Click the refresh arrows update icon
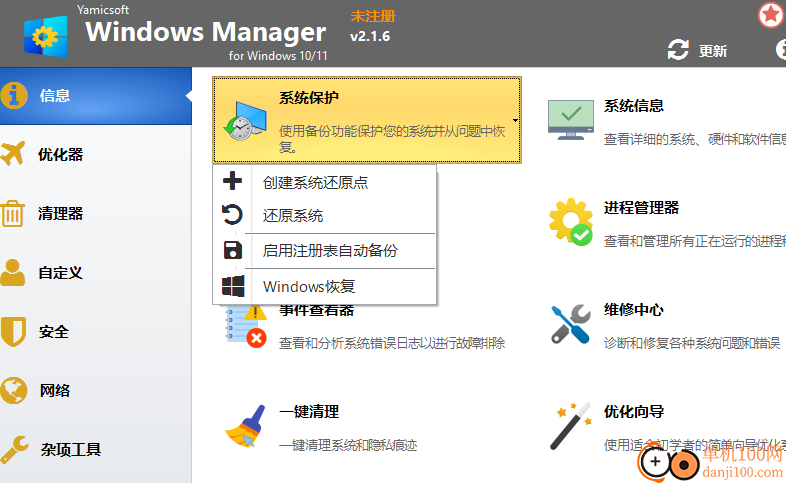The image size is (786, 483). click(x=678, y=50)
